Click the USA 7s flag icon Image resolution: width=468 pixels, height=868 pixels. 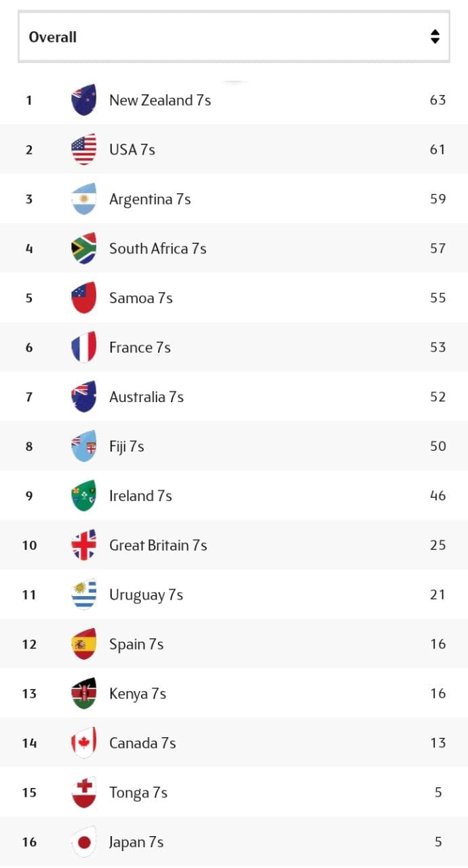click(x=84, y=150)
